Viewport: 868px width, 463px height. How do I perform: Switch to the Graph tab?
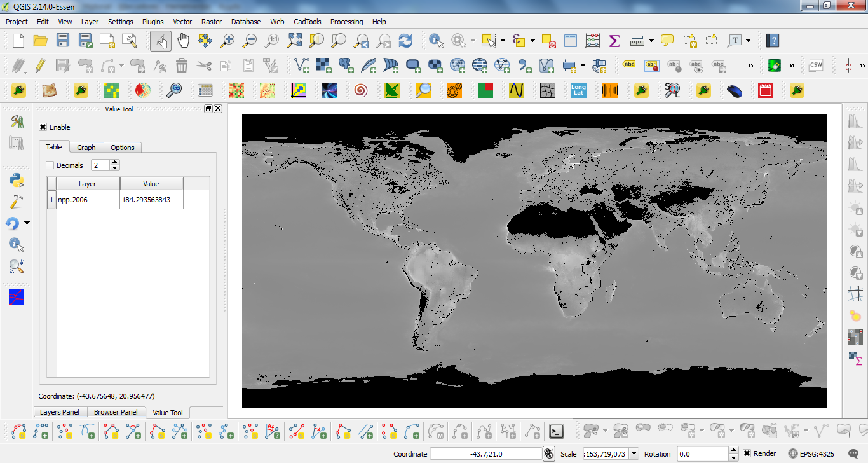point(86,147)
